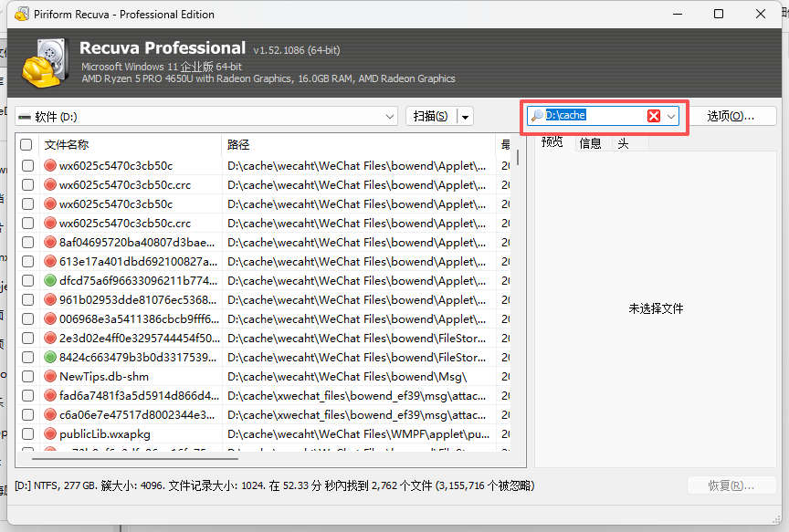
Task: Open the 软件 (D:) drive dropdown
Action: click(x=206, y=117)
